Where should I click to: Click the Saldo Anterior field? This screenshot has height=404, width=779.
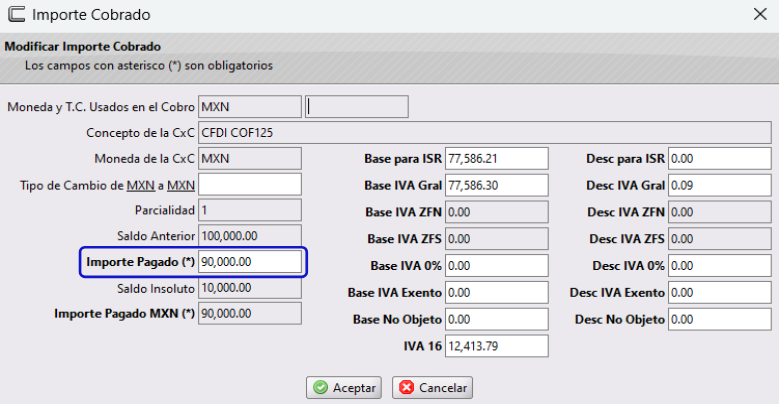pyautogui.click(x=250, y=236)
